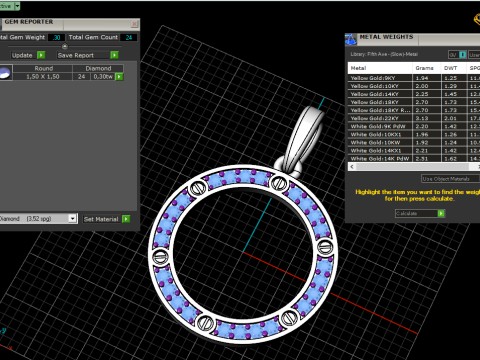Open the Diamond (3.52 spg) material dropdown

[x=72, y=219]
